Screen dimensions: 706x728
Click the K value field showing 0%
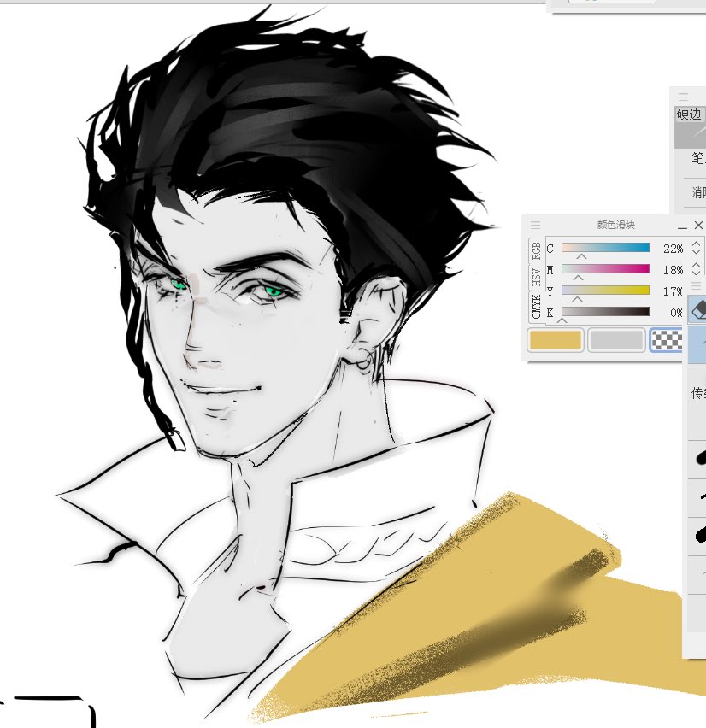[x=675, y=313]
